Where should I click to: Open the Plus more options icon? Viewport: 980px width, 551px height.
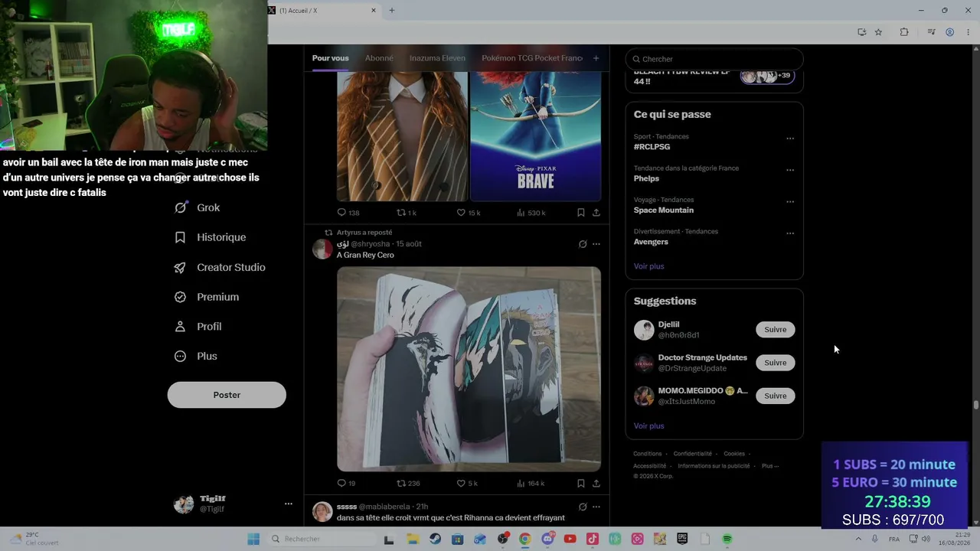tap(180, 356)
